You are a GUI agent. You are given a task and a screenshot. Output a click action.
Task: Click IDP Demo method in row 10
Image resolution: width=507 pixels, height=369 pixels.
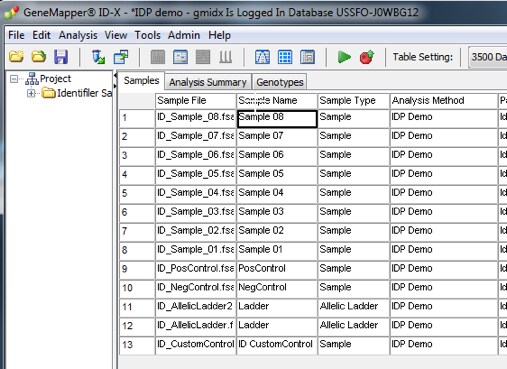click(x=443, y=288)
